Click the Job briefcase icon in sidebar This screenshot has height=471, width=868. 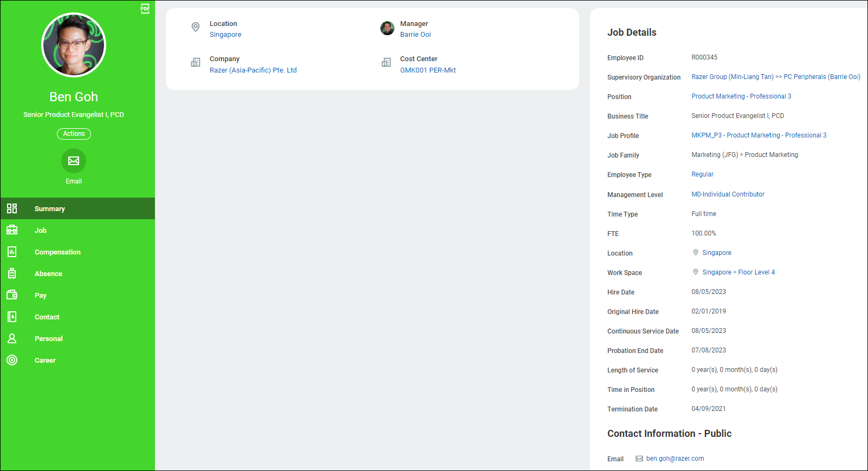(x=12, y=230)
